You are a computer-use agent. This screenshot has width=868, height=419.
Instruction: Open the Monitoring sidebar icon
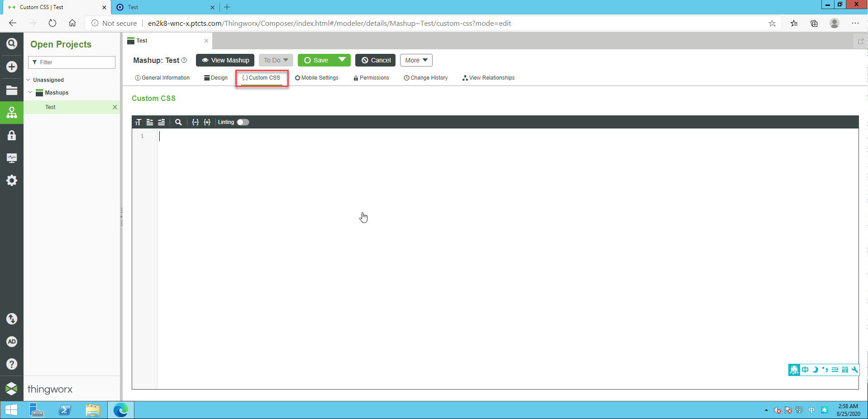(11, 158)
